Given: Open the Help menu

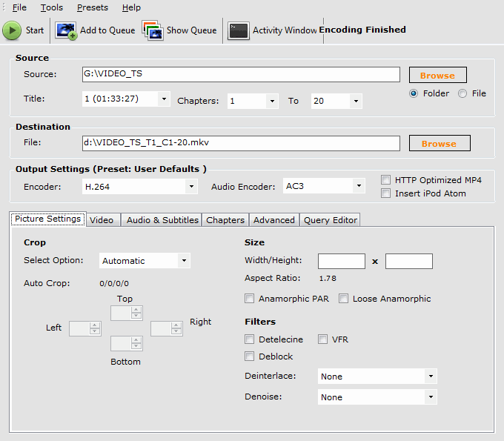Looking at the screenshot, I should 131,7.
